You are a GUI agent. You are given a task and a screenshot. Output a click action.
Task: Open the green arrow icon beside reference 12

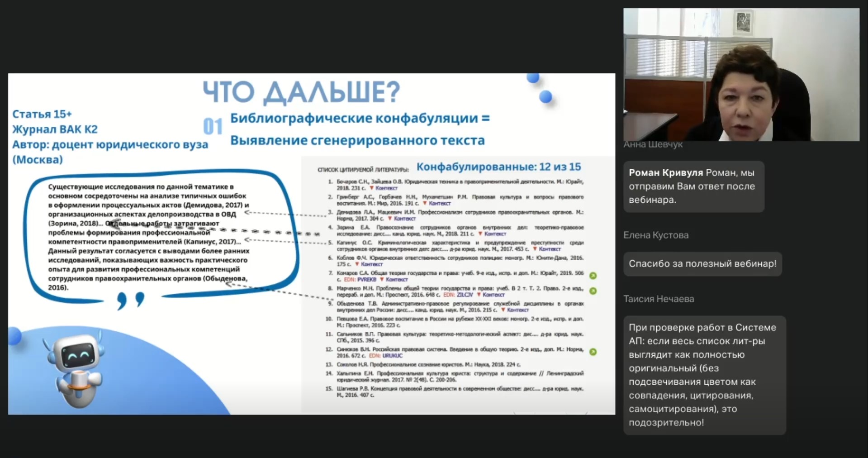point(593,352)
